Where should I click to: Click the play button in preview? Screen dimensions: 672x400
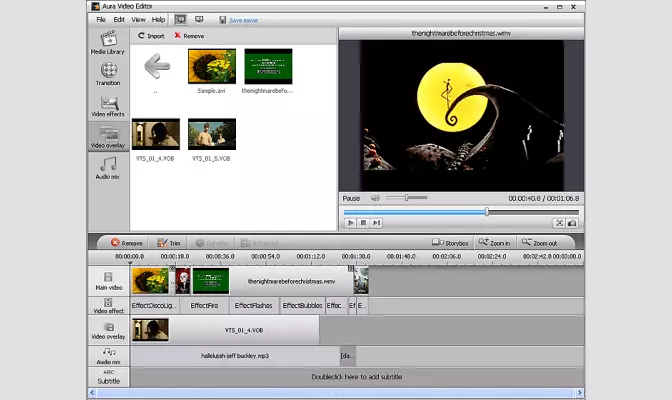click(x=351, y=223)
